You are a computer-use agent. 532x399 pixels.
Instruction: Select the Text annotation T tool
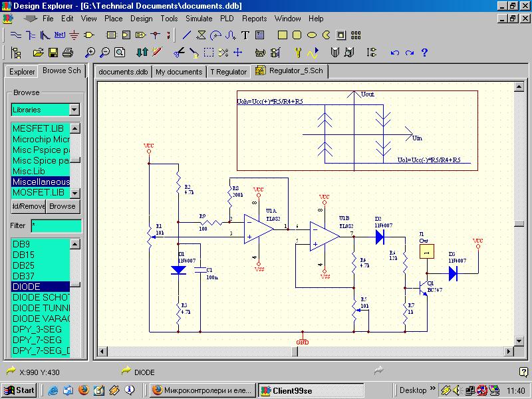pos(245,35)
